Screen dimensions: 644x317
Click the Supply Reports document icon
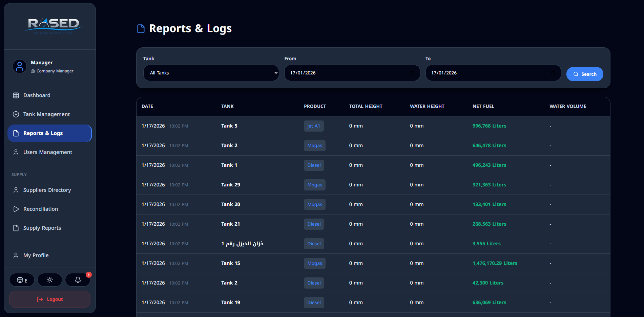pos(16,228)
